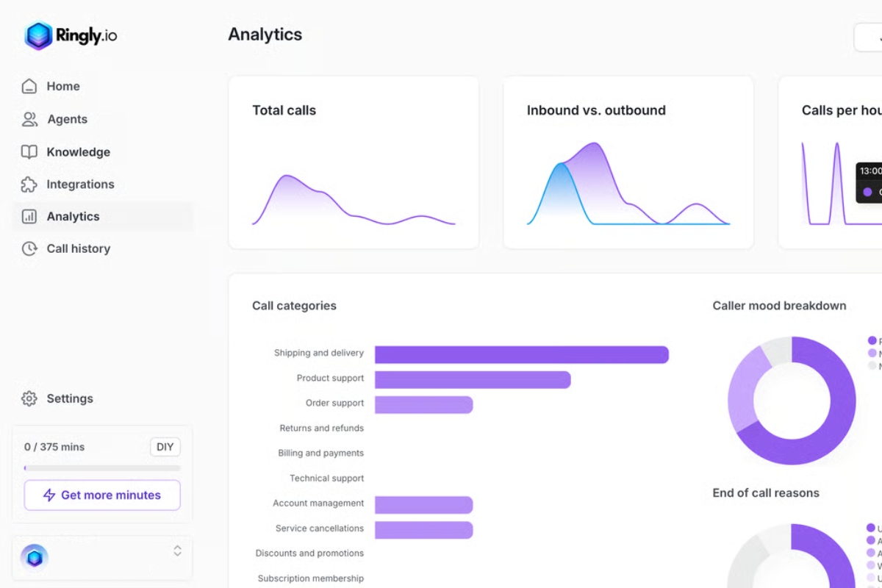Open the Knowledge menu item
This screenshot has height=588, width=882.
click(103, 152)
